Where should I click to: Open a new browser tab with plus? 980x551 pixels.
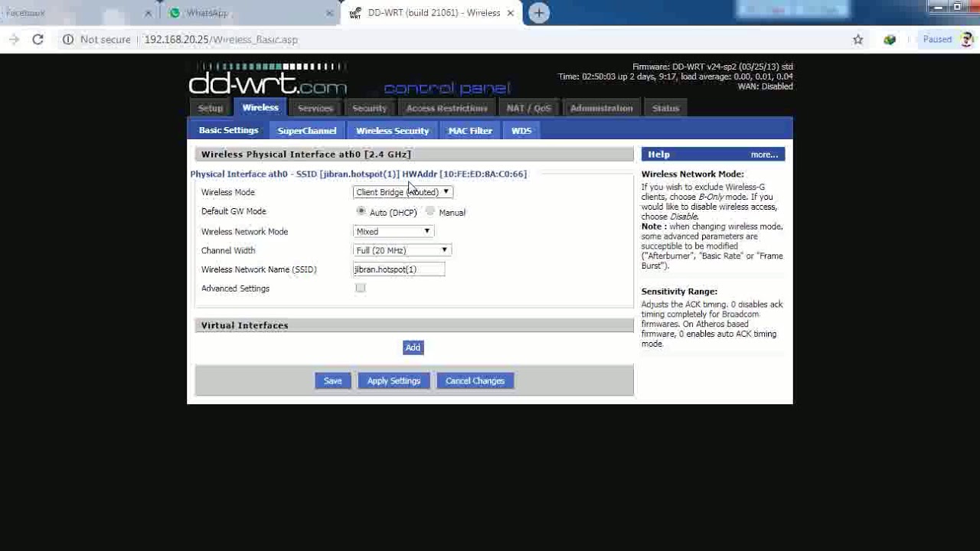pos(539,13)
